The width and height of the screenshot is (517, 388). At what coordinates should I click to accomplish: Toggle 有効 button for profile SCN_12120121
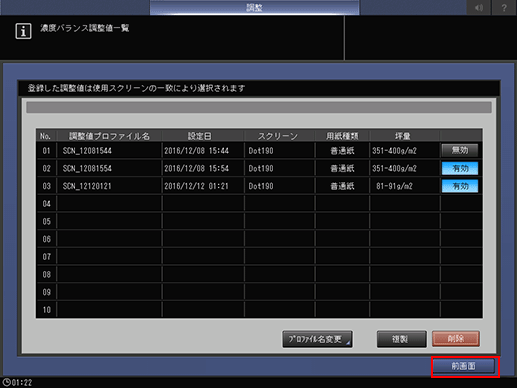460,186
